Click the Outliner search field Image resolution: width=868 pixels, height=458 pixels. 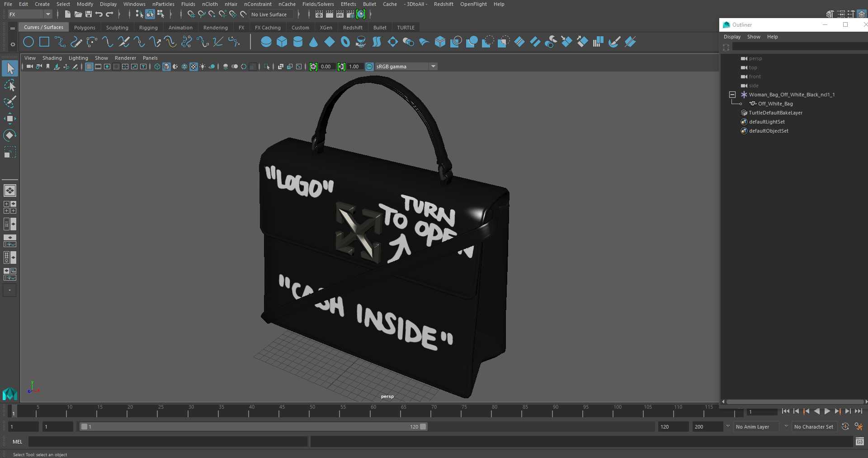(799, 47)
